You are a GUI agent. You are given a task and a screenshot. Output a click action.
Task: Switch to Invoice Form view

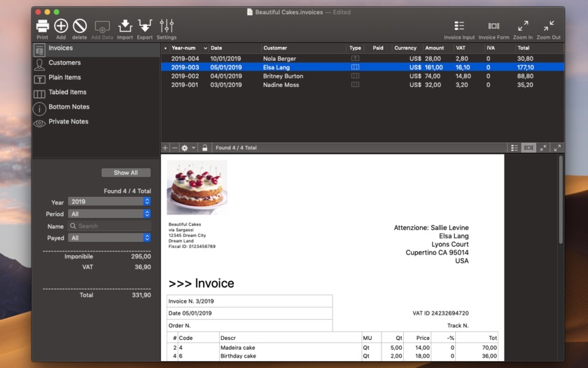tap(493, 27)
